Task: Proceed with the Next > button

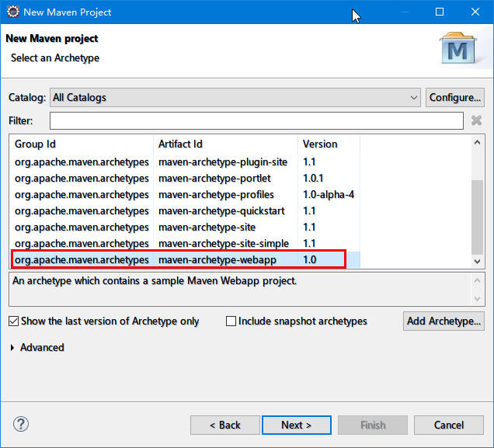Action: [297, 425]
